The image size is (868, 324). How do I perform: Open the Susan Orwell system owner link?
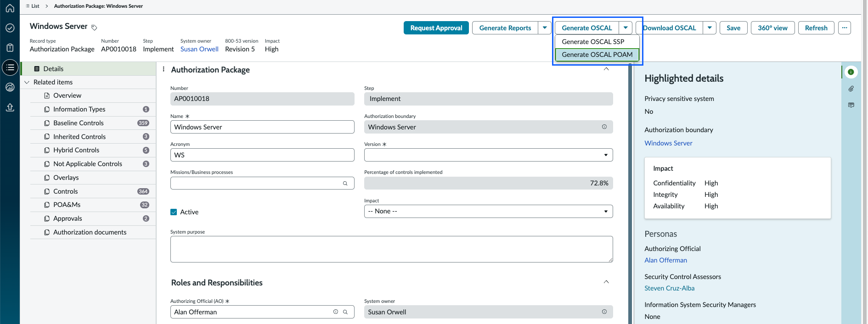click(199, 49)
